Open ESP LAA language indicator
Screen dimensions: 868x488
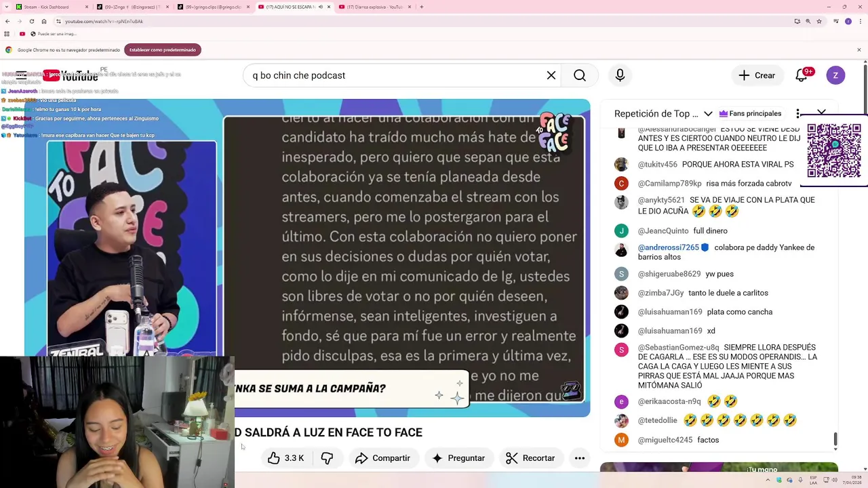[x=814, y=480]
